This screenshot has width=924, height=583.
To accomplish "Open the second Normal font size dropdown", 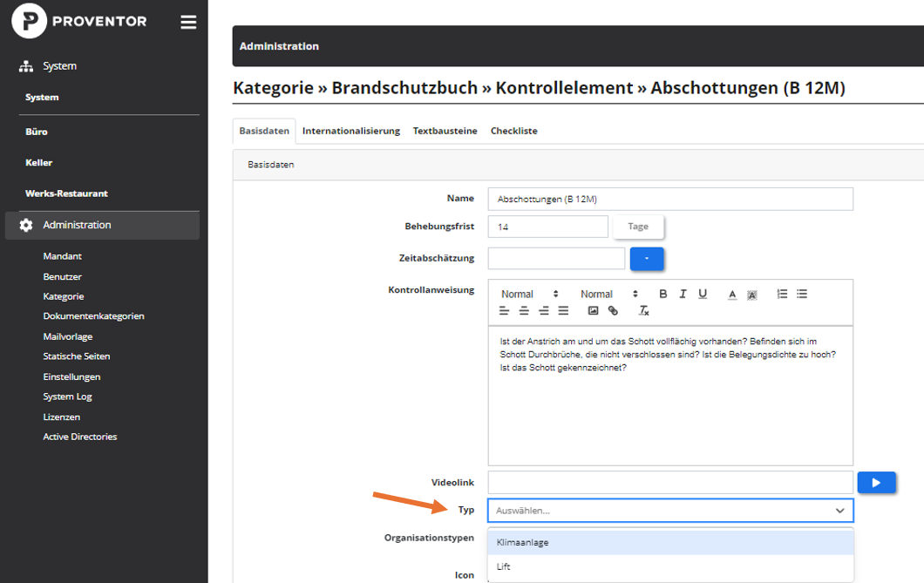I will click(608, 294).
